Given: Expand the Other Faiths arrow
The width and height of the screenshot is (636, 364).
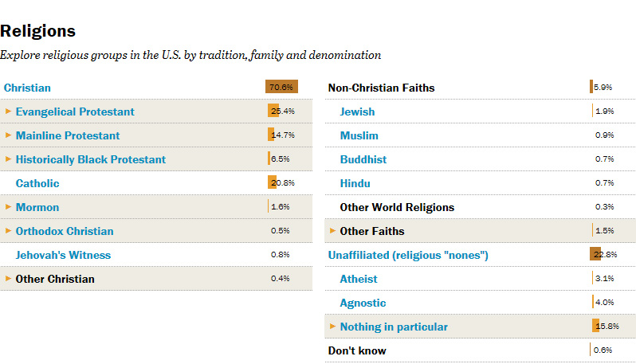Looking at the screenshot, I should [x=332, y=231].
